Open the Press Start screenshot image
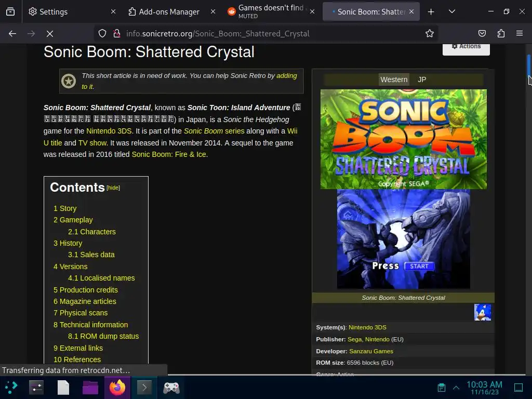 (403, 239)
